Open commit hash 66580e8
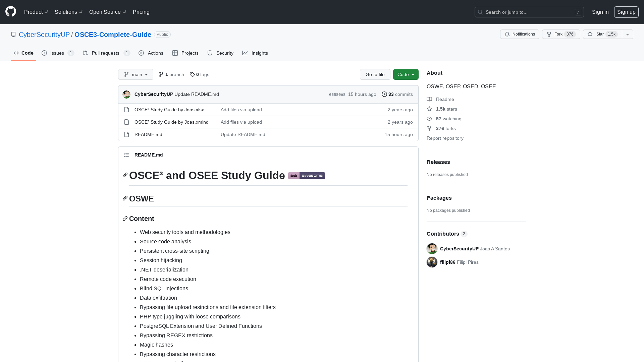The width and height of the screenshot is (644, 362). coord(337,95)
